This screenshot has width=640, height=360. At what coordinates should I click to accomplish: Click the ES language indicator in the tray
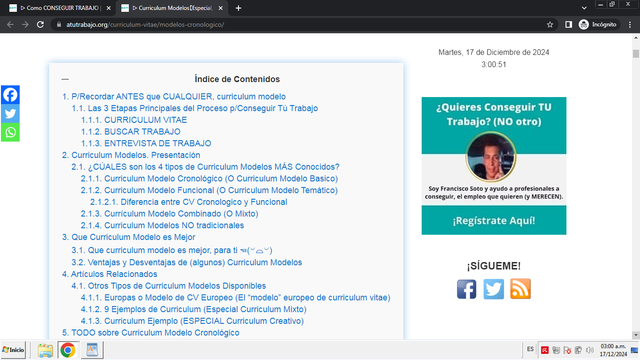point(530,349)
